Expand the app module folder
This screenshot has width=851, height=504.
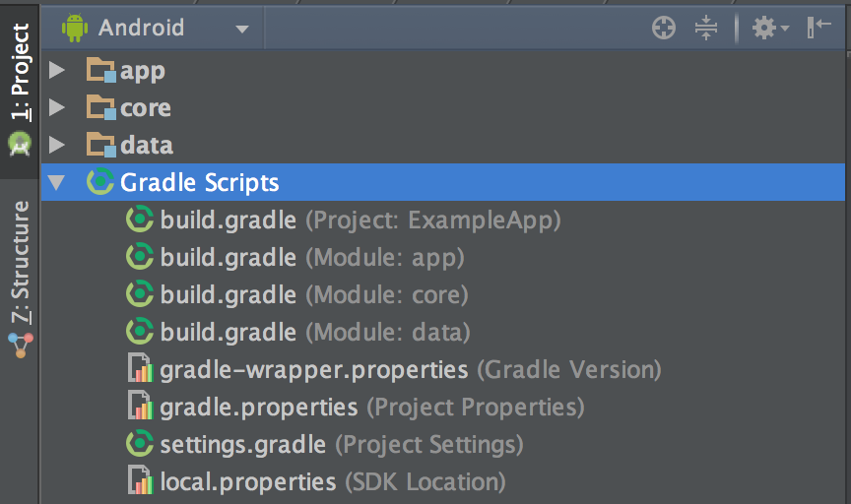[x=56, y=70]
